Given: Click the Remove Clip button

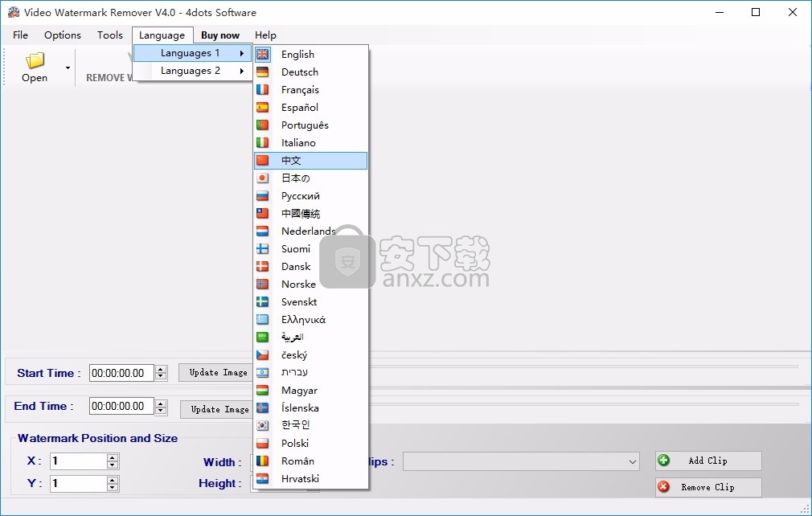Looking at the screenshot, I should [x=708, y=487].
